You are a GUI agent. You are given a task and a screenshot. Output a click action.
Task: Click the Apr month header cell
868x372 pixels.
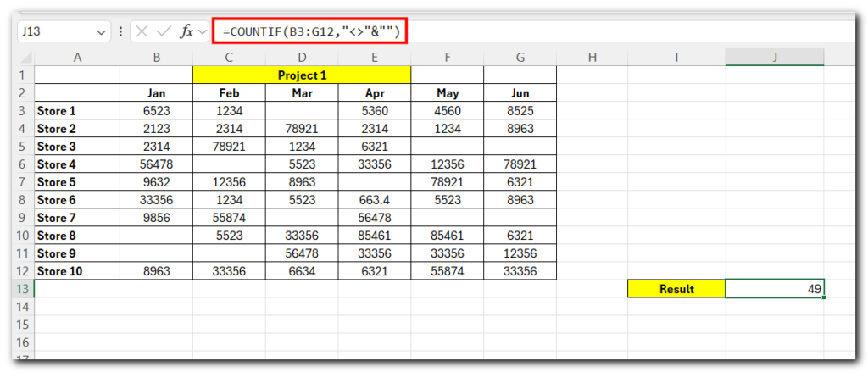click(375, 93)
